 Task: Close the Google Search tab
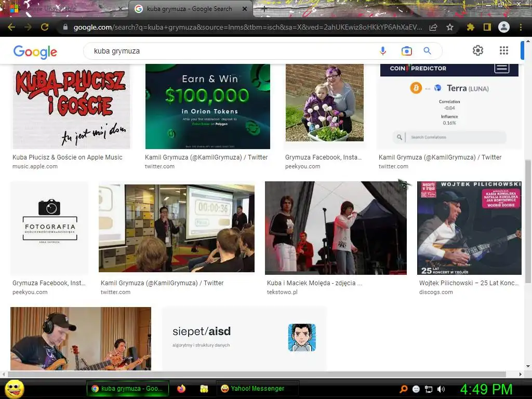(245, 9)
